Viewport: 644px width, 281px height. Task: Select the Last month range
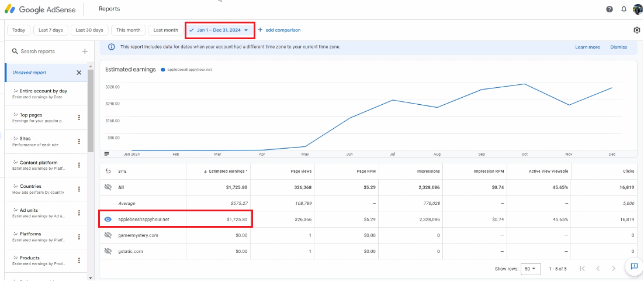(x=165, y=30)
